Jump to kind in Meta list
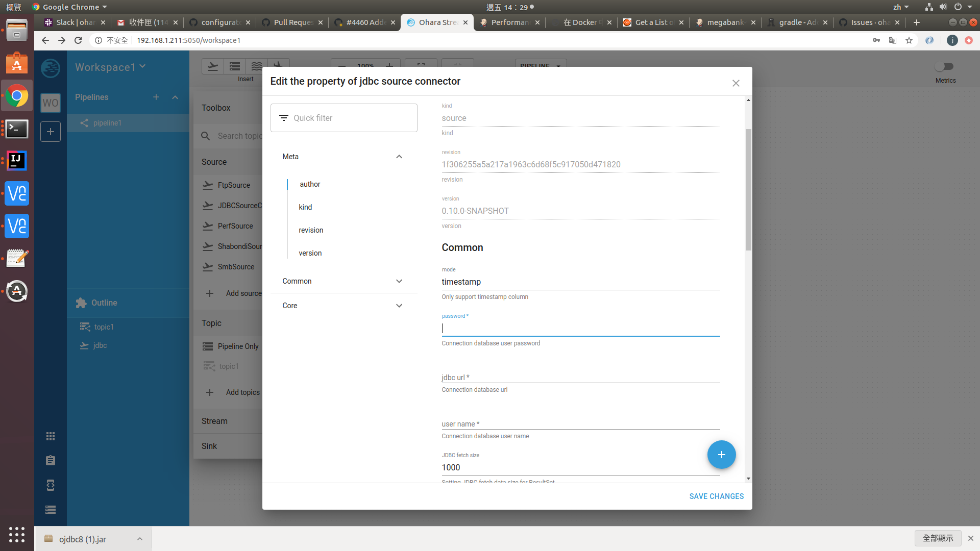Viewport: 980px width, 551px height. [x=305, y=207]
